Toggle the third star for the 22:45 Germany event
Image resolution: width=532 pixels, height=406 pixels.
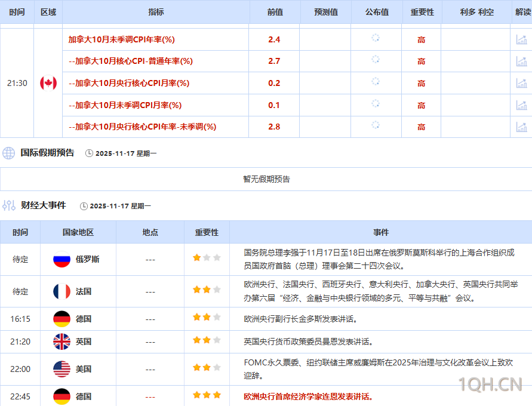[x=217, y=395]
